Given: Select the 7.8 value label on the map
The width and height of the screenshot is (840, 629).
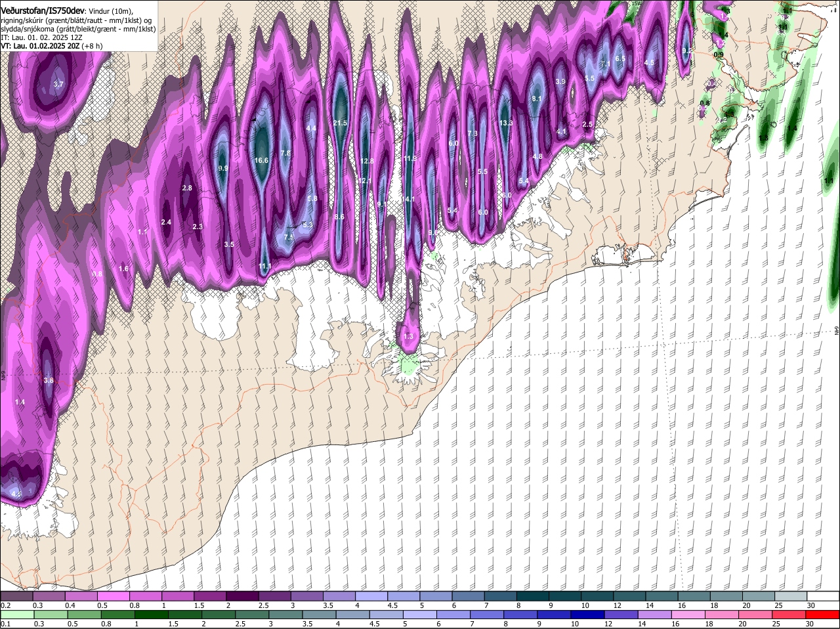Looking at the screenshot, I should 285,153.
